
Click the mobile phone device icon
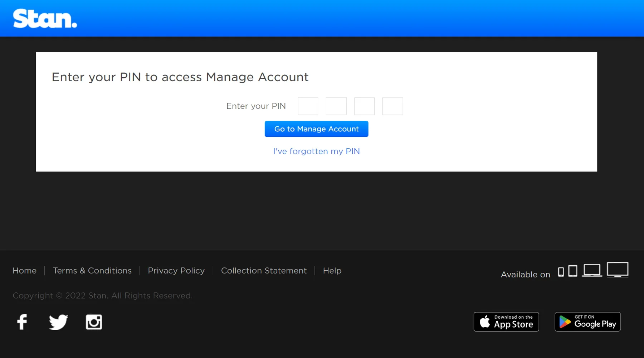click(x=561, y=272)
